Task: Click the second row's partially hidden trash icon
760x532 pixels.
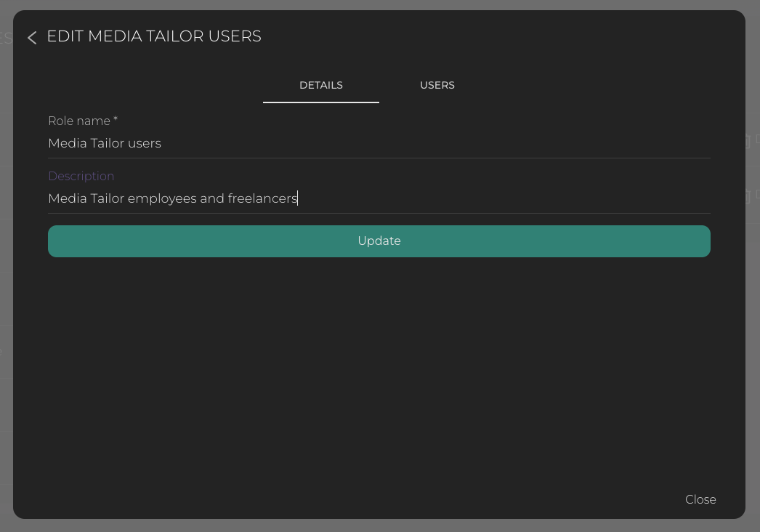Action: coord(747,196)
